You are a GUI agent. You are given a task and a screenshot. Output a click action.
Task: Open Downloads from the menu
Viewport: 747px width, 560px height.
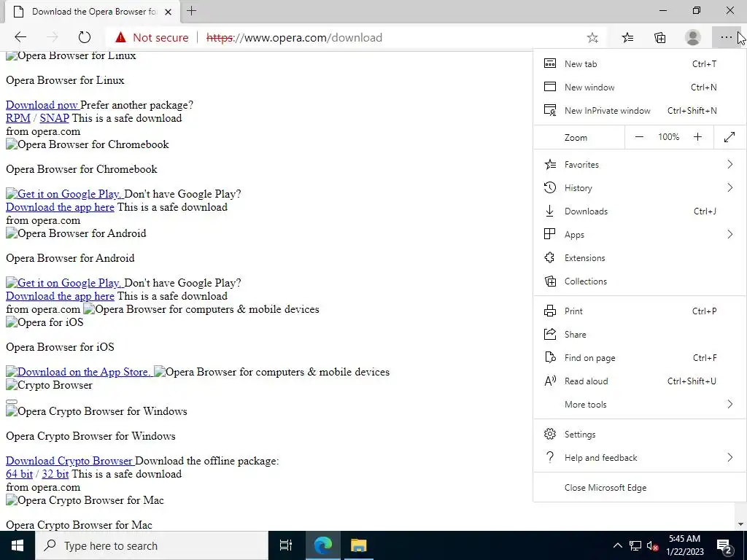tap(639, 211)
